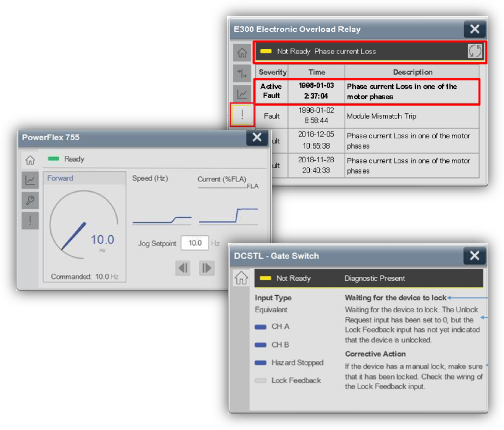Click the Waiting for the device to lock heading
Screen dimensions: 504x430
[x=395, y=298]
